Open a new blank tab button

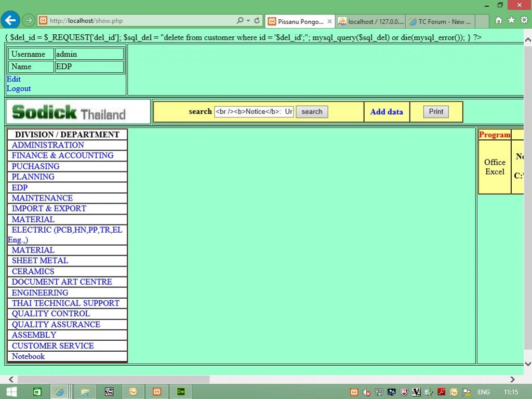point(482,21)
